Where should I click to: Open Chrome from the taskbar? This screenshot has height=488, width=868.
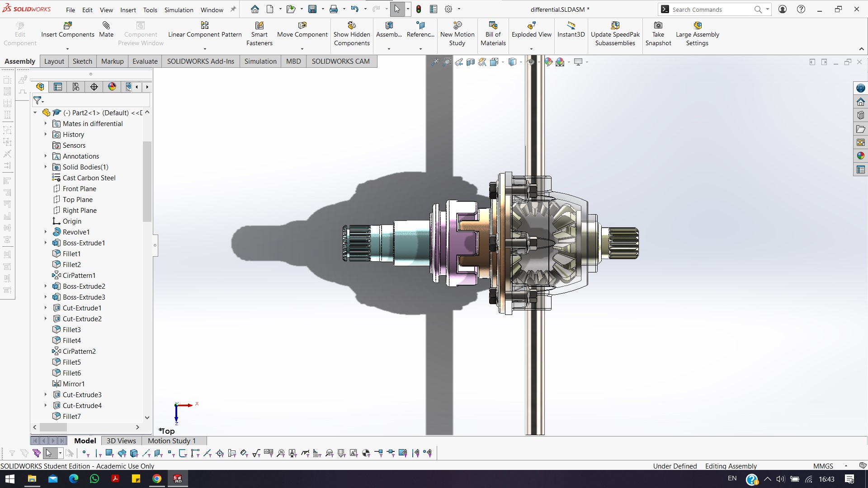pyautogui.click(x=157, y=479)
